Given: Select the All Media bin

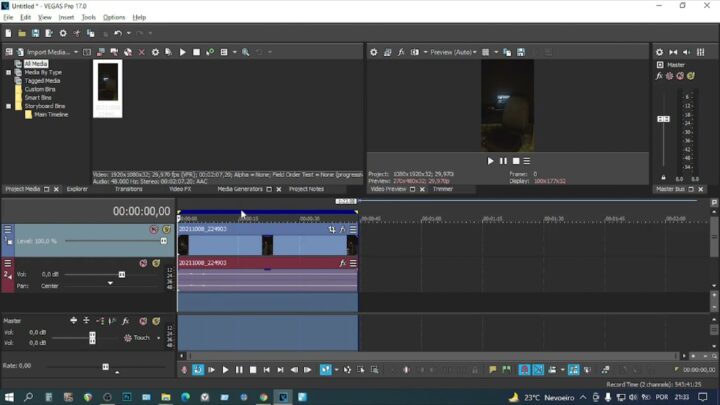Looking at the screenshot, I should coord(36,63).
